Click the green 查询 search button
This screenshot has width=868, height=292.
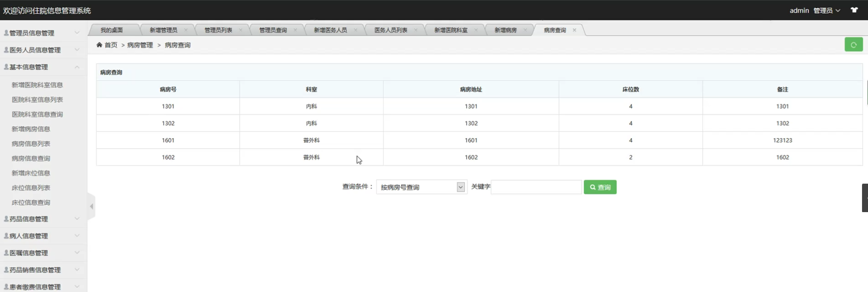[600, 187]
